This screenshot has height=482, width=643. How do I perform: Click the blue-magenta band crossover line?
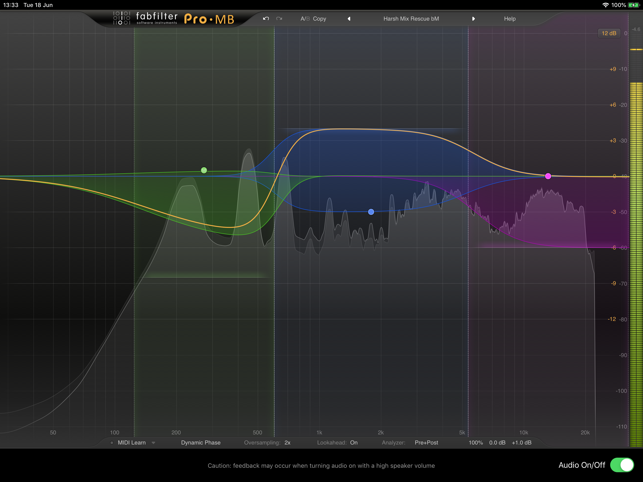(x=468, y=232)
